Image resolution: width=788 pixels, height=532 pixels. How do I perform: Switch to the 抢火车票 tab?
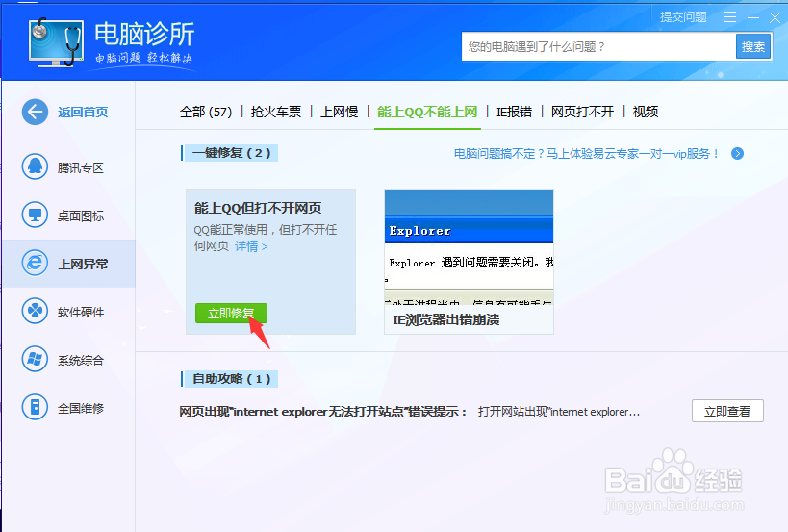(276, 112)
